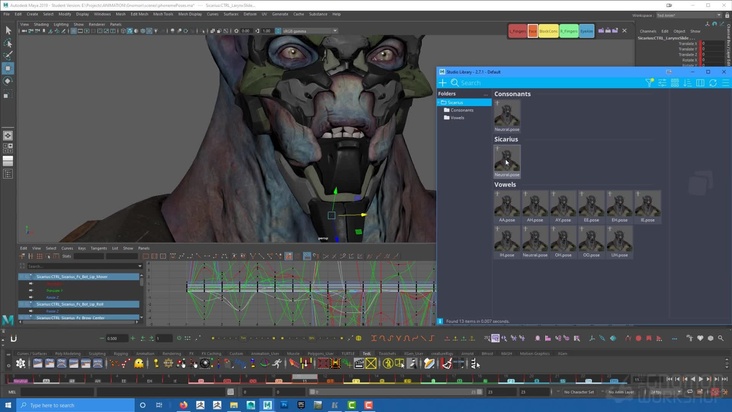This screenshot has height=412, width=732.
Task: Click the green R_Fingers selection button
Action: tap(567, 31)
